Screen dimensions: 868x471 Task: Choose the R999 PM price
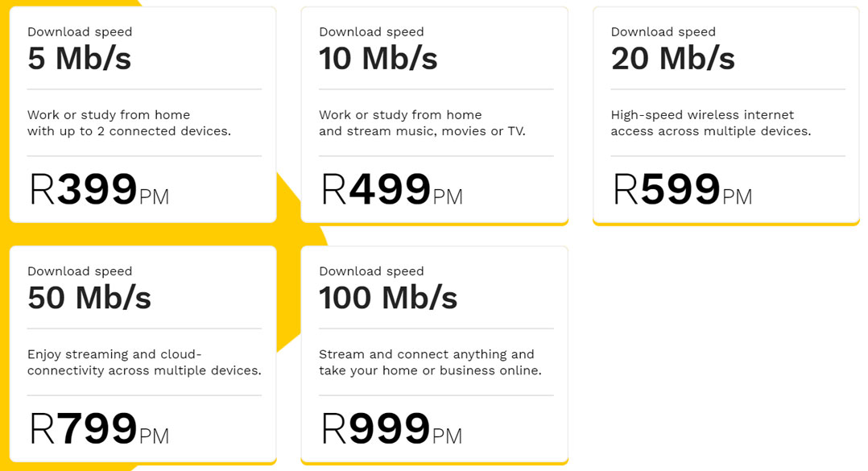pyautogui.click(x=391, y=430)
